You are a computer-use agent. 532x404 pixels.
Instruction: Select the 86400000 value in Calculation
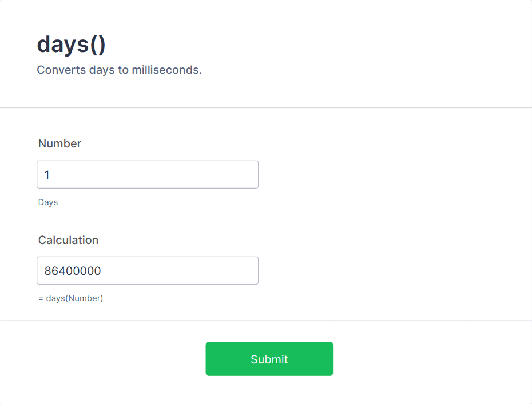pos(73,271)
